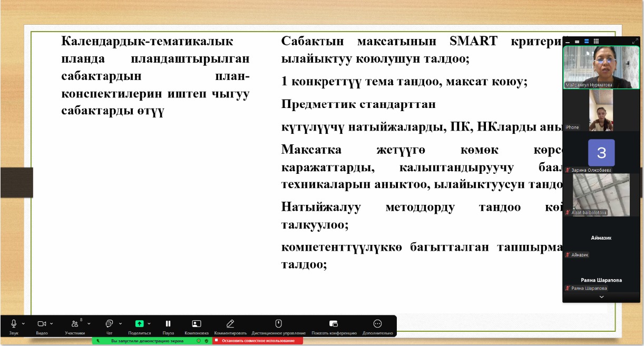Screen dimensions: 644x346
Task: Open Дистанционное управление remote control
Action: click(278, 324)
